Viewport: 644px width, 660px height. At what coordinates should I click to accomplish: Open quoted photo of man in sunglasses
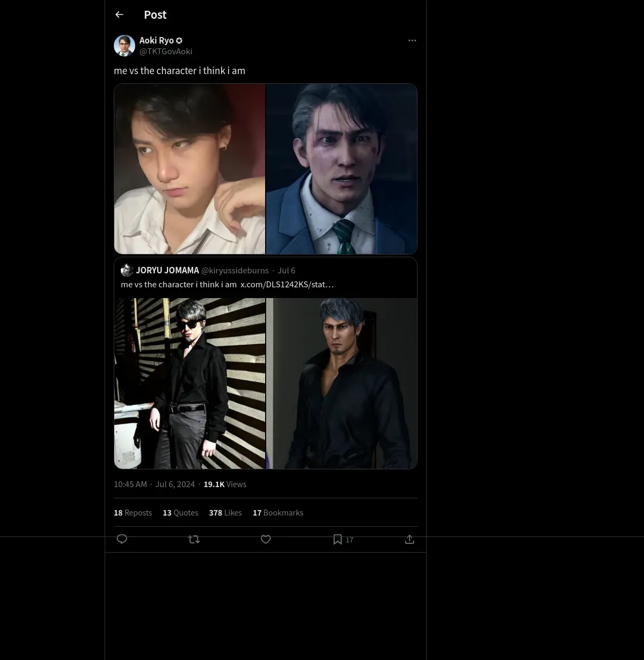[x=189, y=383]
